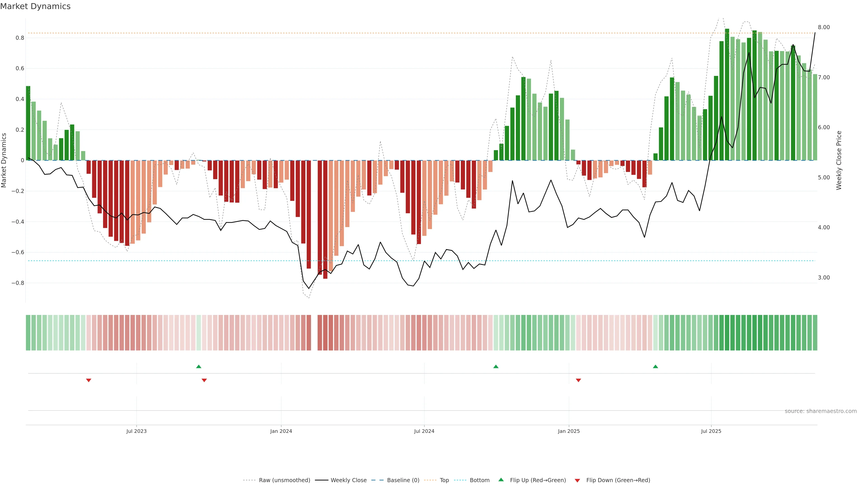Image resolution: width=868 pixels, height=488 pixels.
Task: Toggle the Baseline (0) legend entry
Action: (x=403, y=480)
